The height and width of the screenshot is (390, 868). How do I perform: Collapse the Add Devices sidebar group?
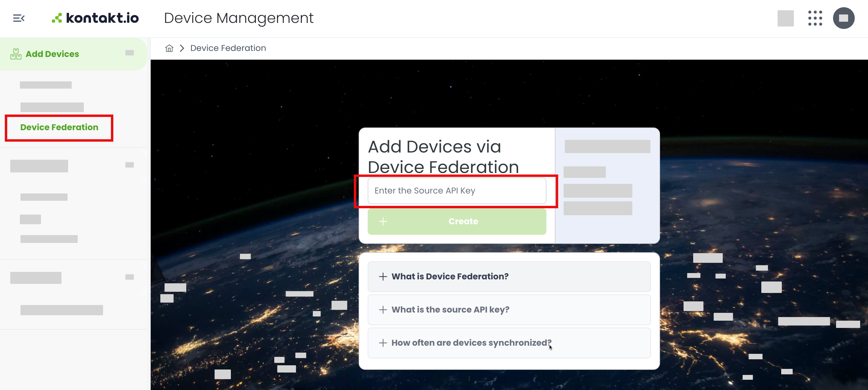point(129,53)
